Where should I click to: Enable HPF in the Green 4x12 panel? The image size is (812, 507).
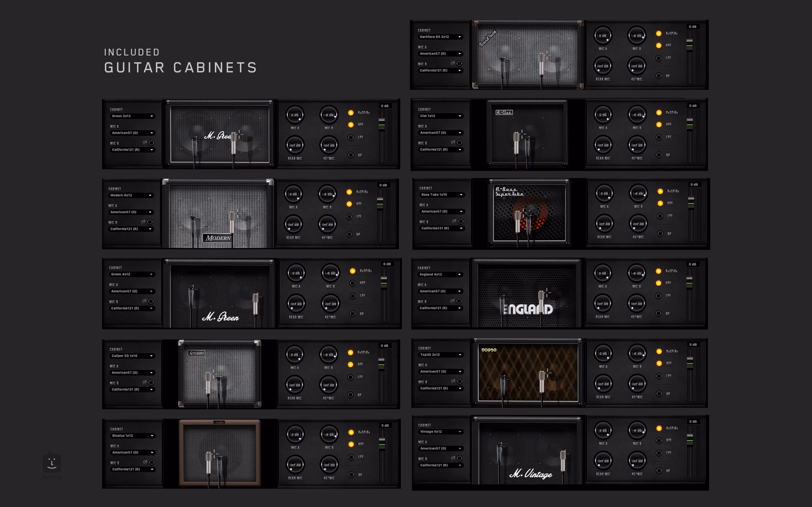353,283
